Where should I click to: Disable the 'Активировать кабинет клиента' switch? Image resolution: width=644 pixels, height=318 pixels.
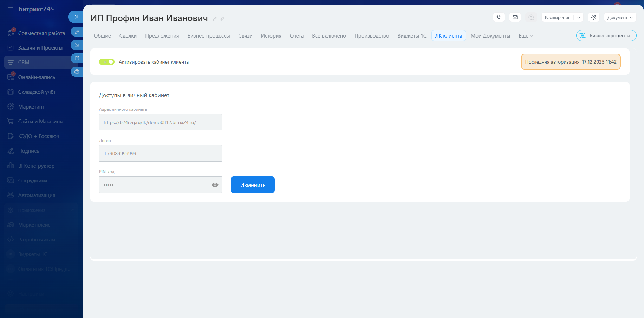[107, 62]
